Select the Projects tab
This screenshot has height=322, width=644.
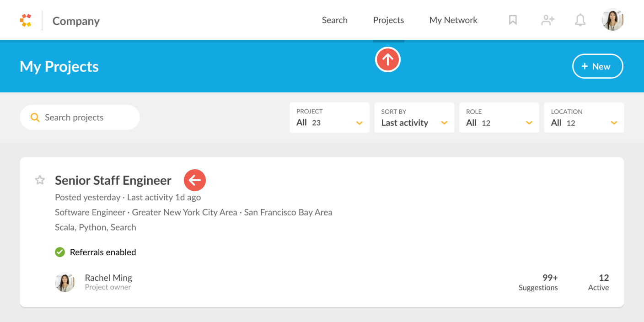(389, 20)
